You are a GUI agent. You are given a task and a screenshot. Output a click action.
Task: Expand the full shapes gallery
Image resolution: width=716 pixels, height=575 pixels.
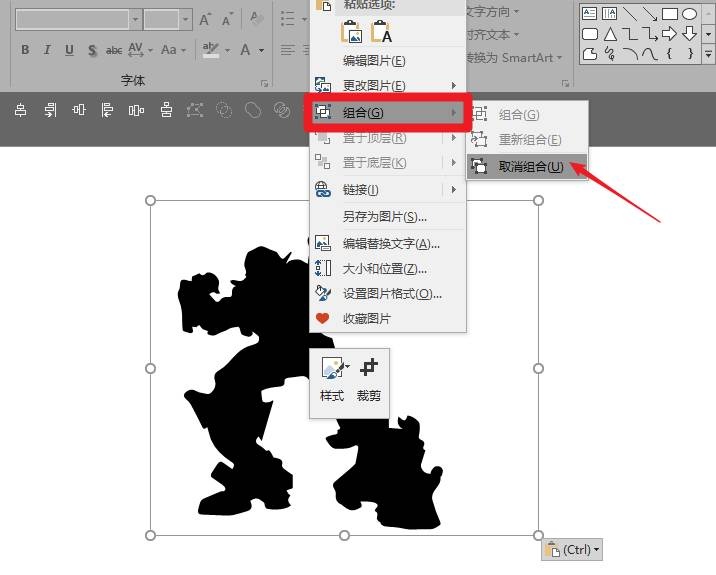(x=708, y=54)
